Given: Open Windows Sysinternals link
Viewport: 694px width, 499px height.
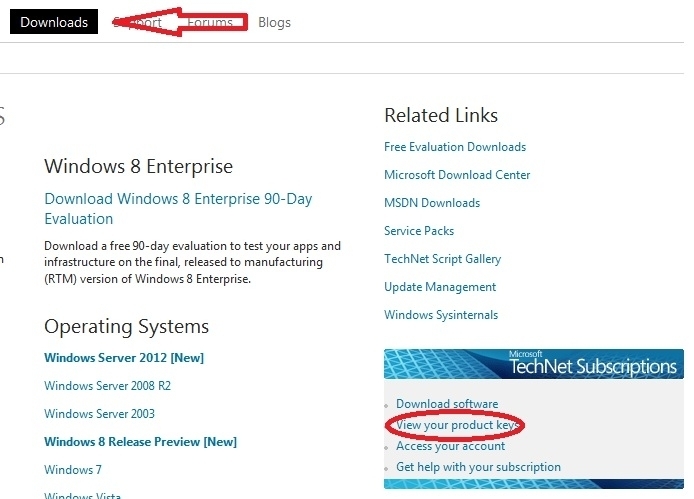Looking at the screenshot, I should point(441,315).
